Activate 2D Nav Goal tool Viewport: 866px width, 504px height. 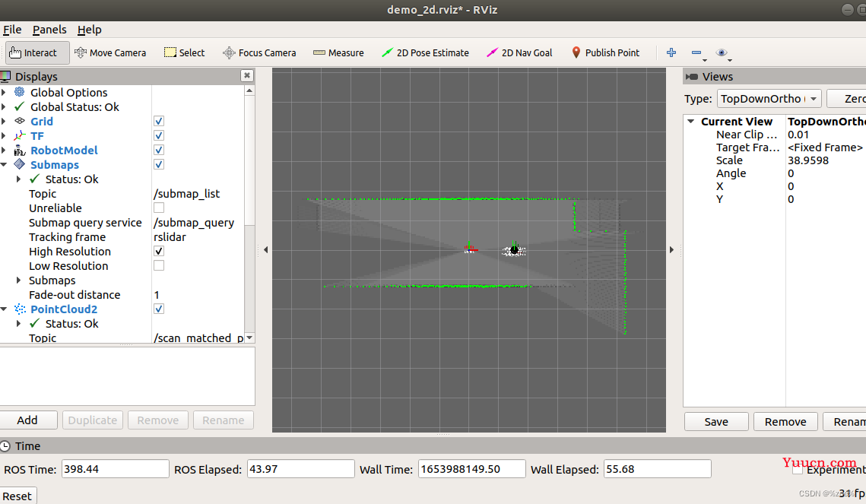519,52
